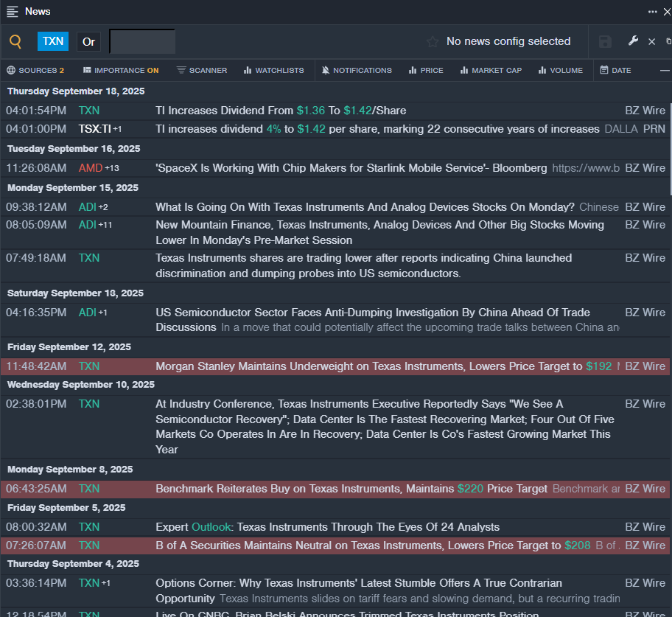This screenshot has width=672, height=617.
Task: Open the three-dot menu in News header
Action: tap(653, 11)
